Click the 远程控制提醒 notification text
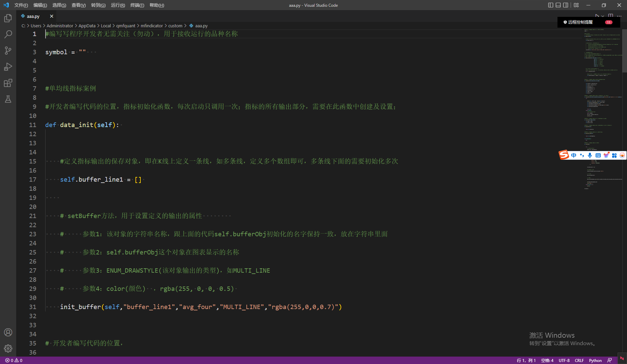 pos(580,22)
